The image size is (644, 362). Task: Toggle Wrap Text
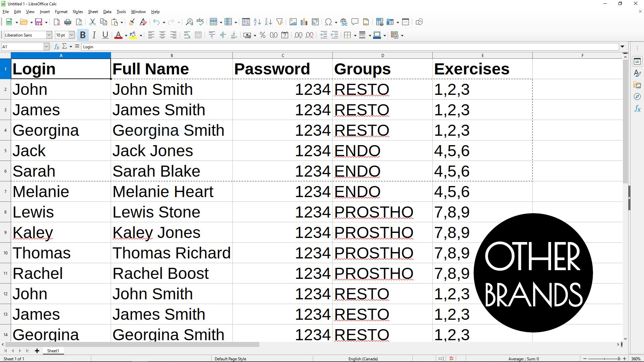187,35
